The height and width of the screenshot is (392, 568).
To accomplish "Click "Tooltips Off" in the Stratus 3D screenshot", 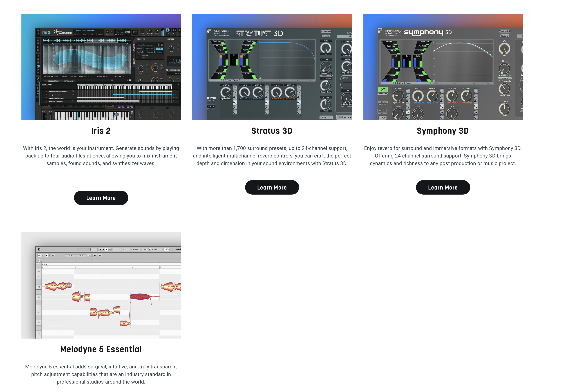I will 326,31.
